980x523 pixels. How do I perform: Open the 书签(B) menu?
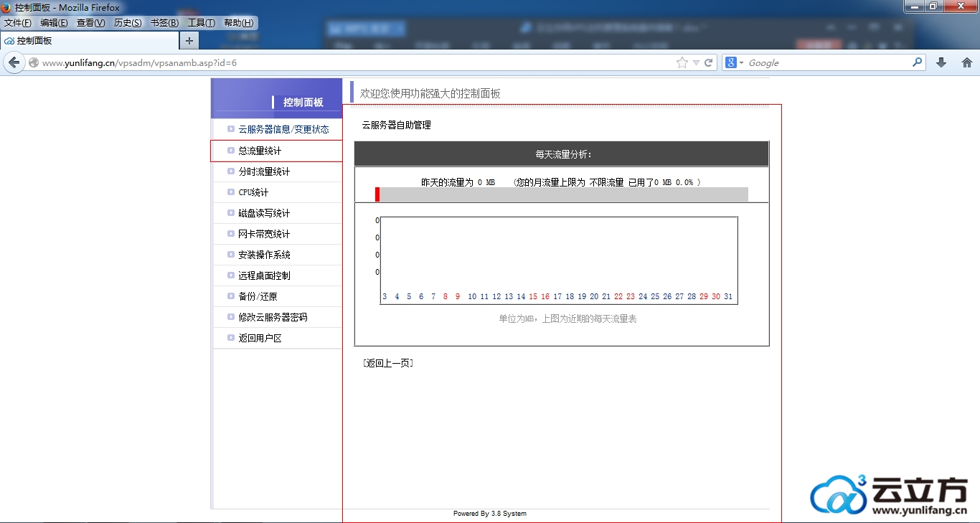click(x=164, y=23)
